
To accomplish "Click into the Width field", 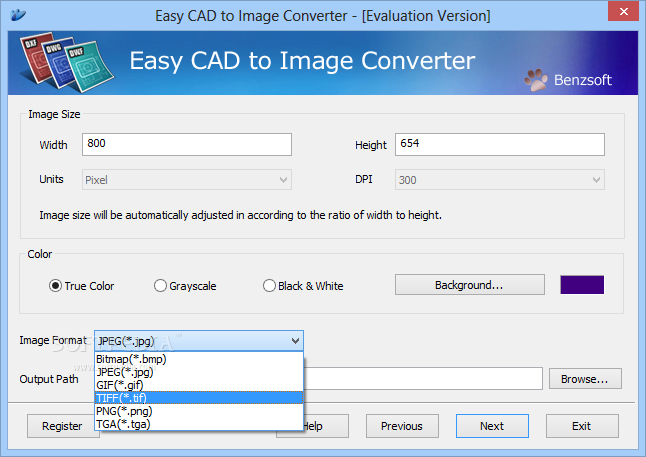I will coord(187,144).
